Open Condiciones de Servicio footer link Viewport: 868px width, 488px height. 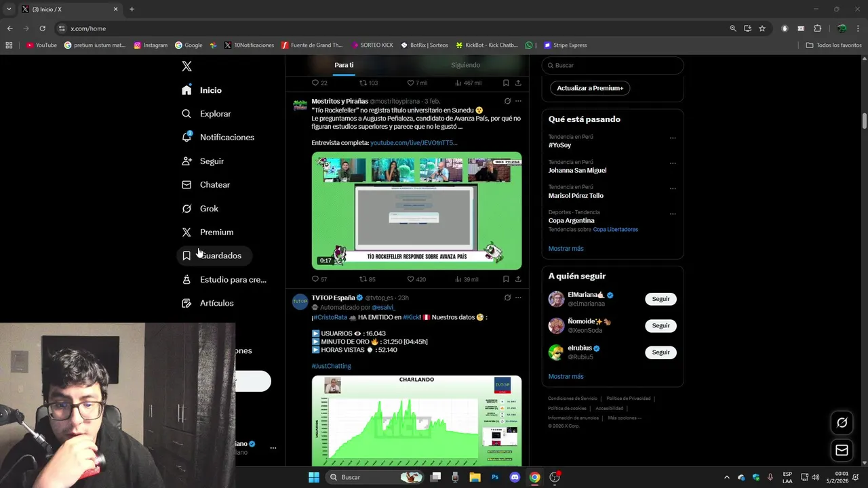tap(572, 399)
